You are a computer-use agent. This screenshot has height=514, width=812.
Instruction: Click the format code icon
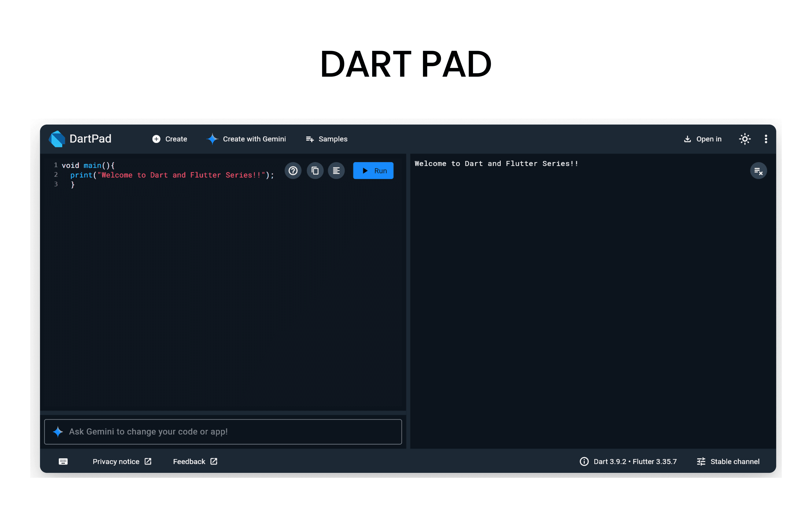pos(336,171)
